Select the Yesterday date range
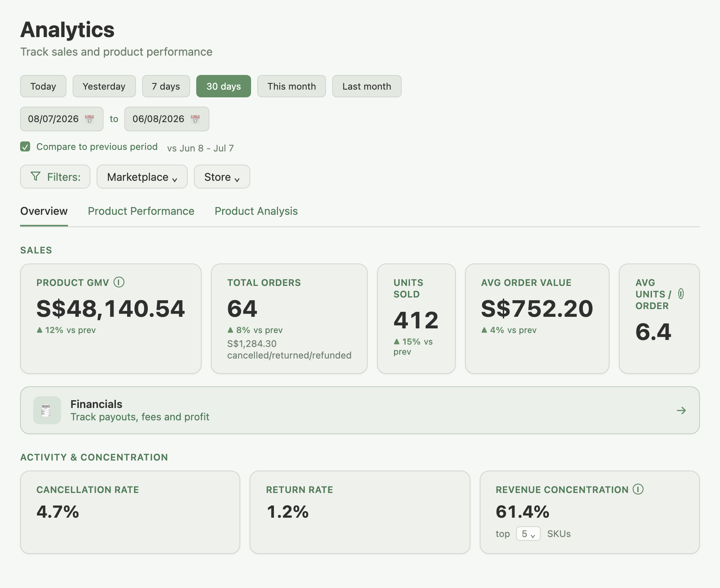The width and height of the screenshot is (720, 588). [104, 86]
